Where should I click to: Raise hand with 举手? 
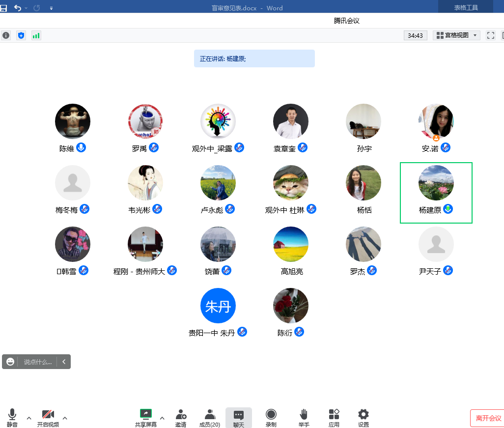[304, 418]
